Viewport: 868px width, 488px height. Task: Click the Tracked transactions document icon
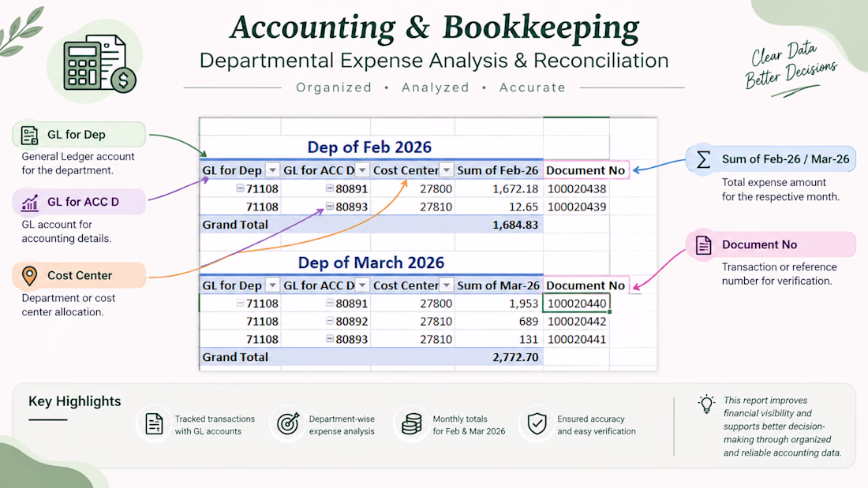pyautogui.click(x=154, y=424)
